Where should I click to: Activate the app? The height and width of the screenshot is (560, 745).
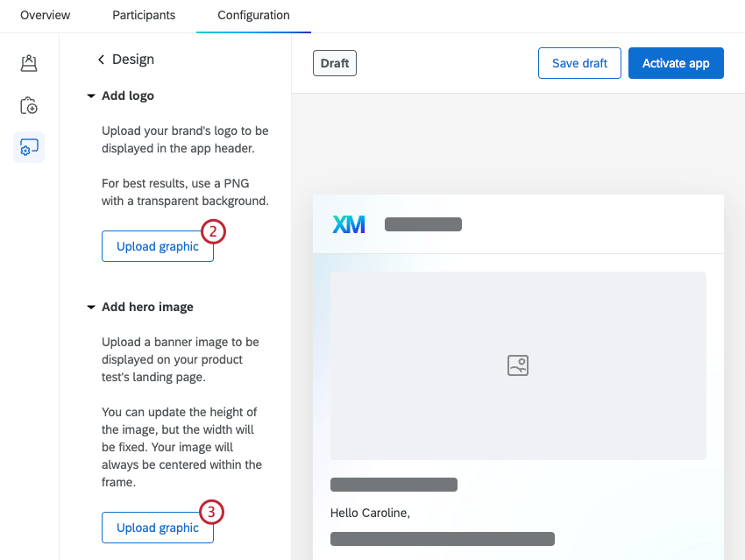click(676, 62)
